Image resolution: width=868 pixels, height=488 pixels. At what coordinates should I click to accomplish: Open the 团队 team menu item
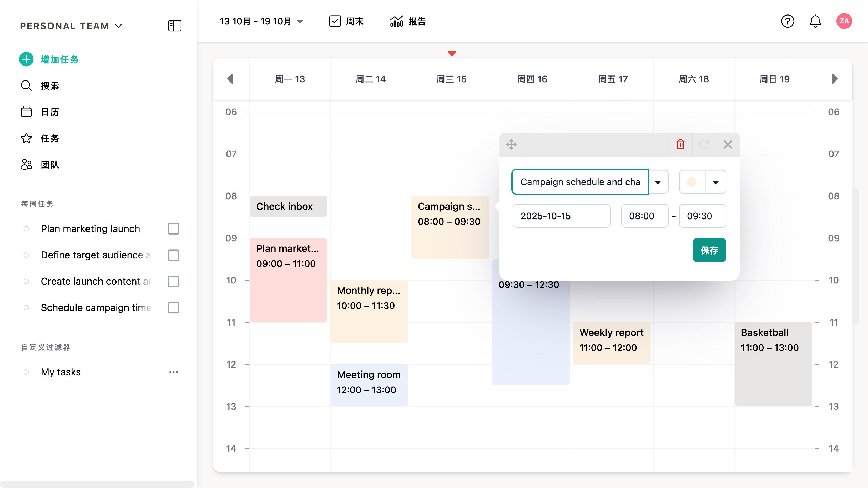tap(49, 165)
